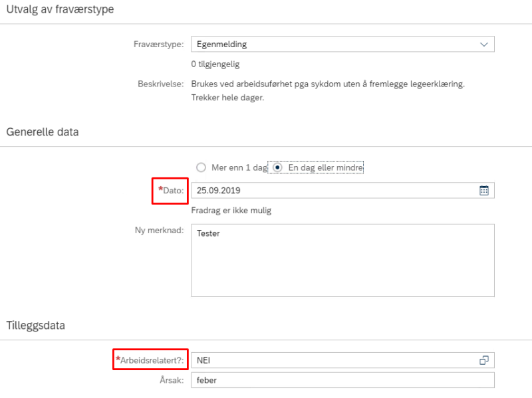Focus the Ny merknad text area

pyautogui.click(x=342, y=260)
